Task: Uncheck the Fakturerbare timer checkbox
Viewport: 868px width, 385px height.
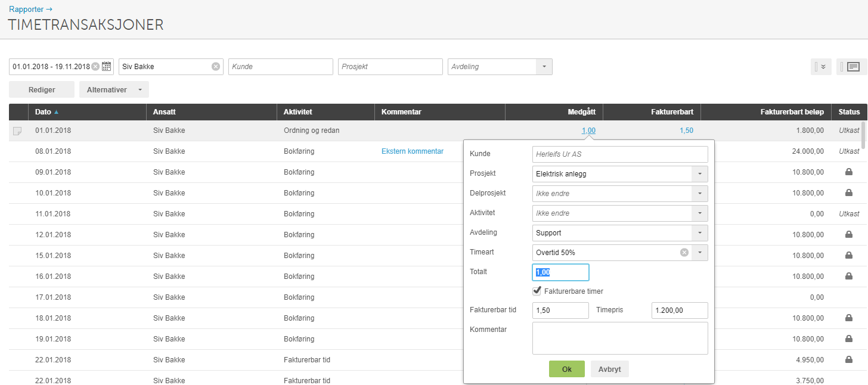Action: pyautogui.click(x=537, y=291)
